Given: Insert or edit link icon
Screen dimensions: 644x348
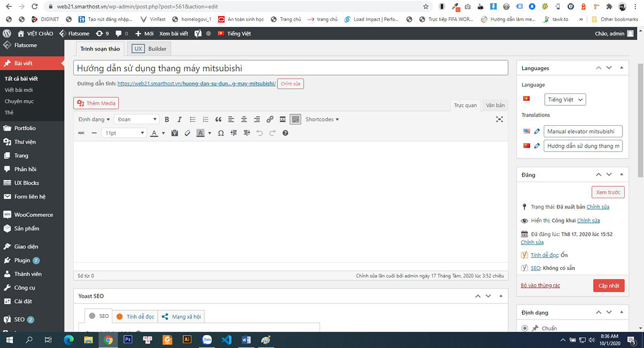Looking at the screenshot, I should pos(270,119).
